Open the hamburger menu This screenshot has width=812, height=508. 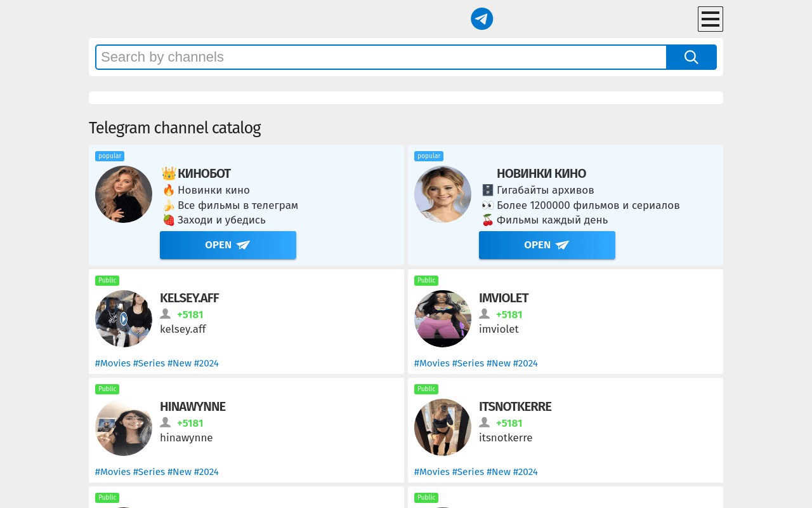tap(710, 19)
